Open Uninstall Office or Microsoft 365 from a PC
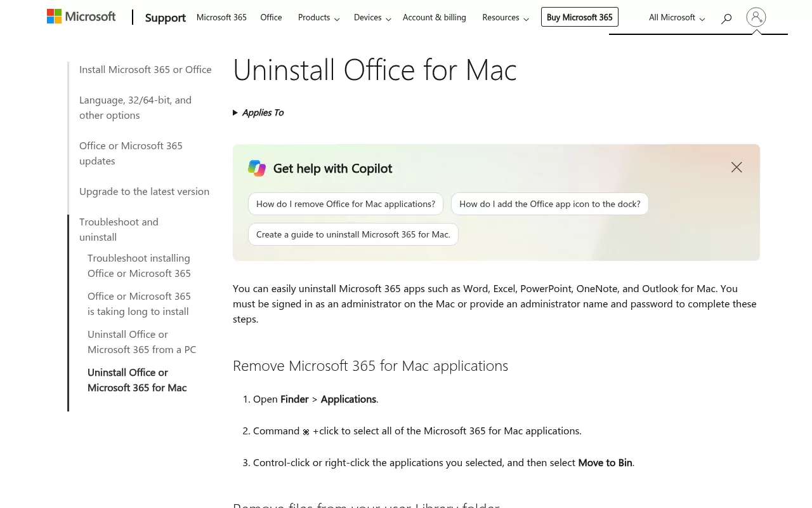 (141, 342)
